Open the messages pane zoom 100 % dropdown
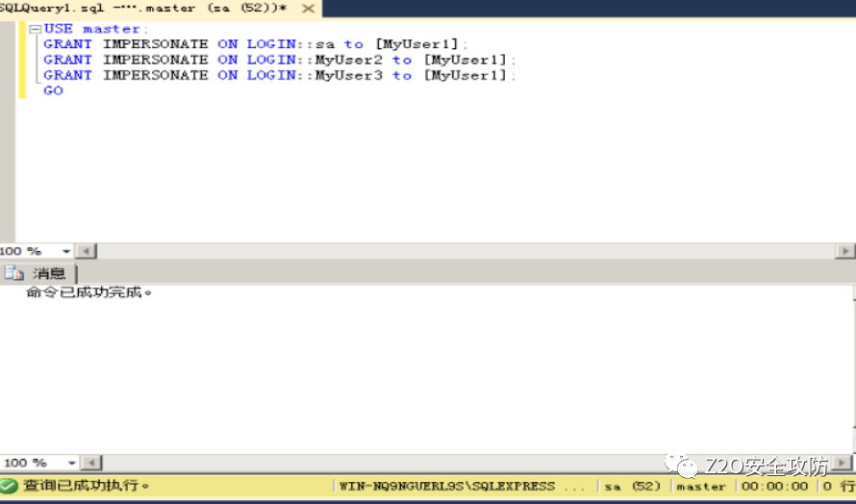This screenshot has width=856, height=504. pyautogui.click(x=71, y=463)
